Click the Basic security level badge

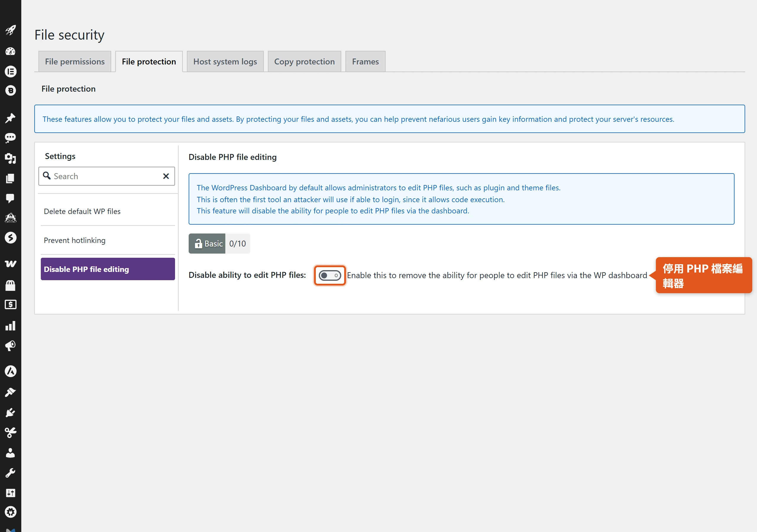pyautogui.click(x=207, y=244)
